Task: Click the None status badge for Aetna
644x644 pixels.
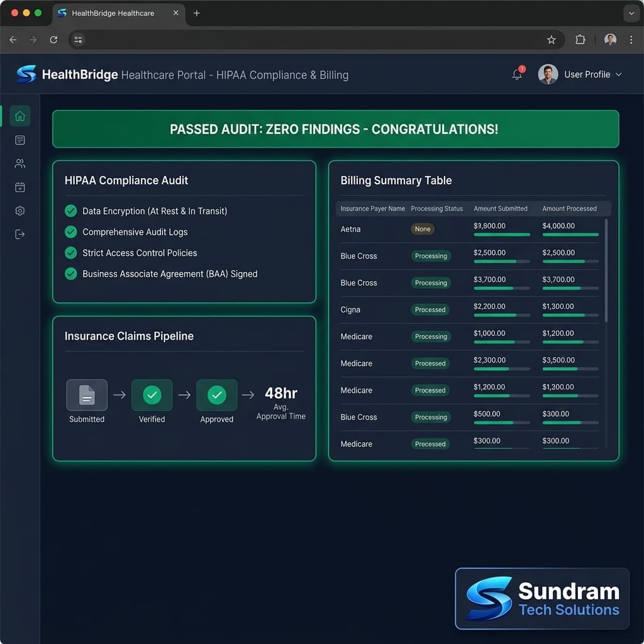Action: [423, 229]
